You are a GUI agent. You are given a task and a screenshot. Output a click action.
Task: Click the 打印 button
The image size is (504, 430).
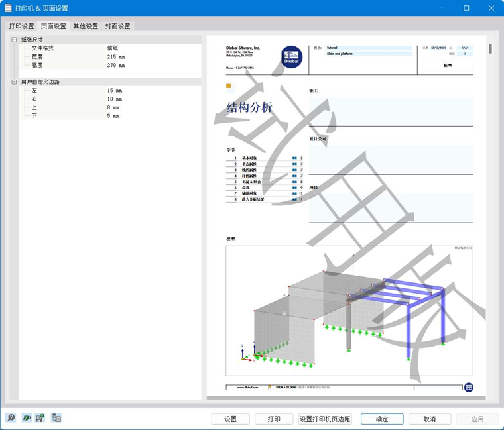tap(274, 419)
